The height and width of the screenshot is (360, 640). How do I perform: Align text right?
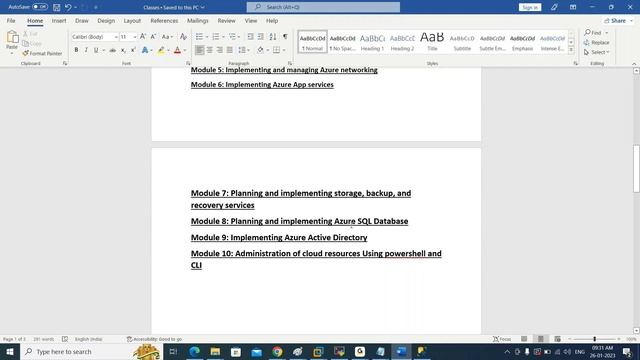(220, 50)
